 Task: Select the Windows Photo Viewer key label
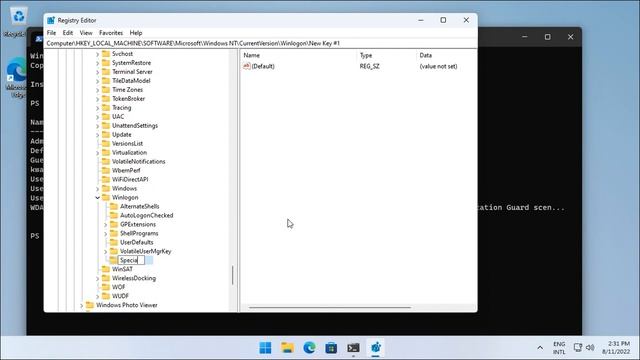click(127, 305)
